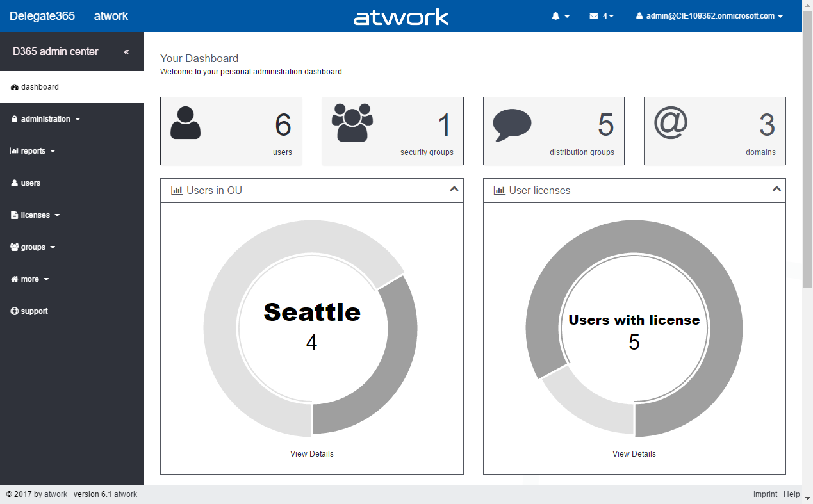Click the bar chart icon beside User licenses
This screenshot has width=813, height=504.
tap(499, 190)
